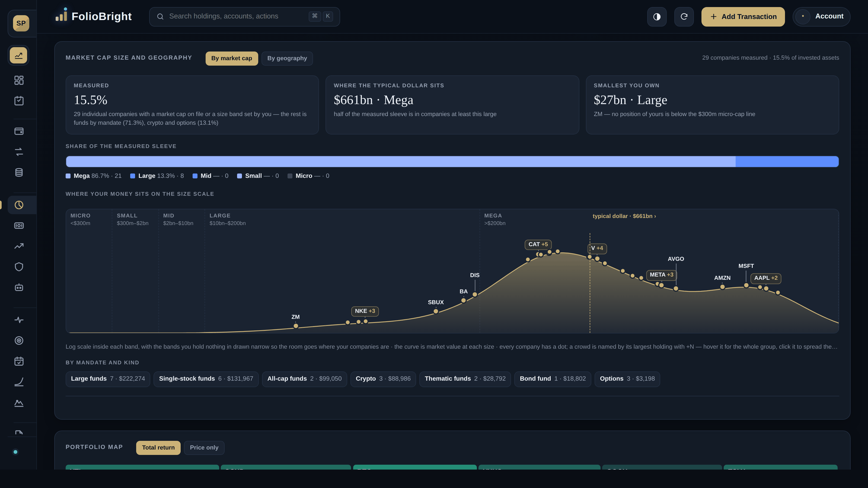
Task: Open the activity pulse sidebar icon
Action: 19,320
